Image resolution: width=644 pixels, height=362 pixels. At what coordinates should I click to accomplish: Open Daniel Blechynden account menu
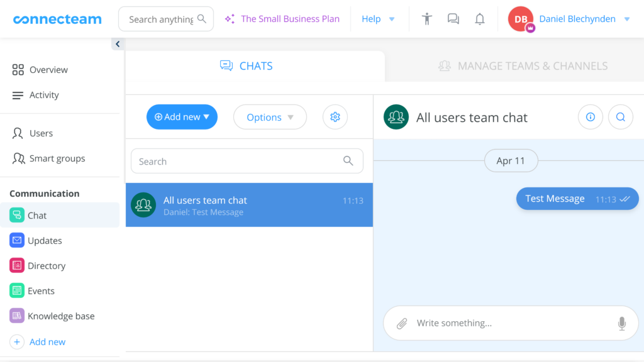point(584,19)
